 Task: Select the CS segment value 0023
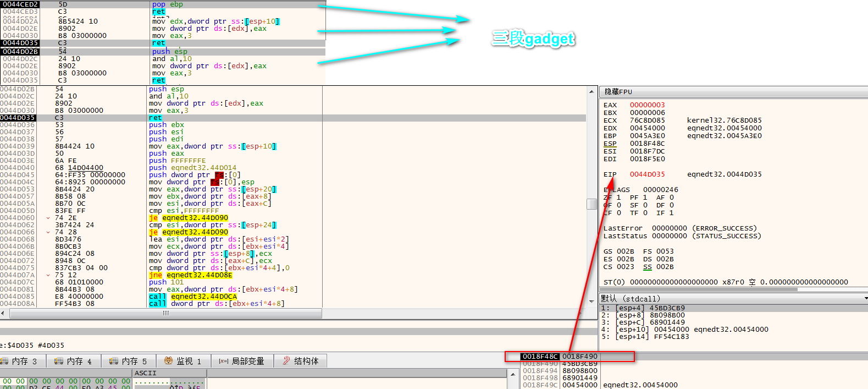click(625, 267)
